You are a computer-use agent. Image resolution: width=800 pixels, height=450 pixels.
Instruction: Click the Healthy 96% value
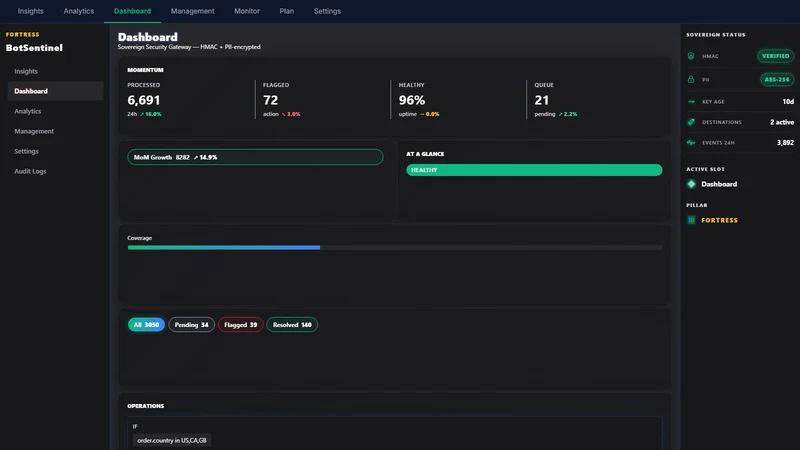pyautogui.click(x=412, y=100)
